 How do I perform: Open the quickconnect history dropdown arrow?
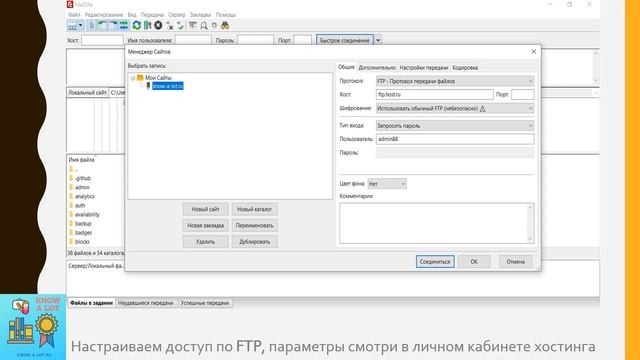[378, 40]
